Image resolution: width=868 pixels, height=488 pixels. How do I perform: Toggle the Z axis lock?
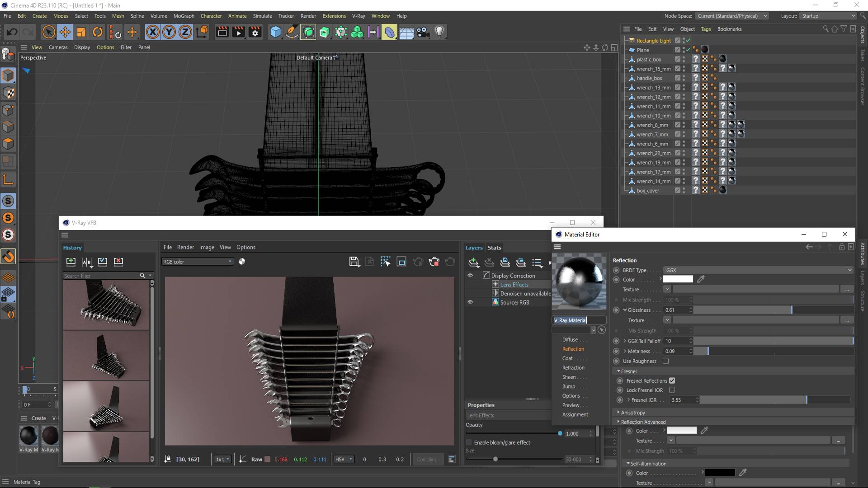(x=185, y=32)
